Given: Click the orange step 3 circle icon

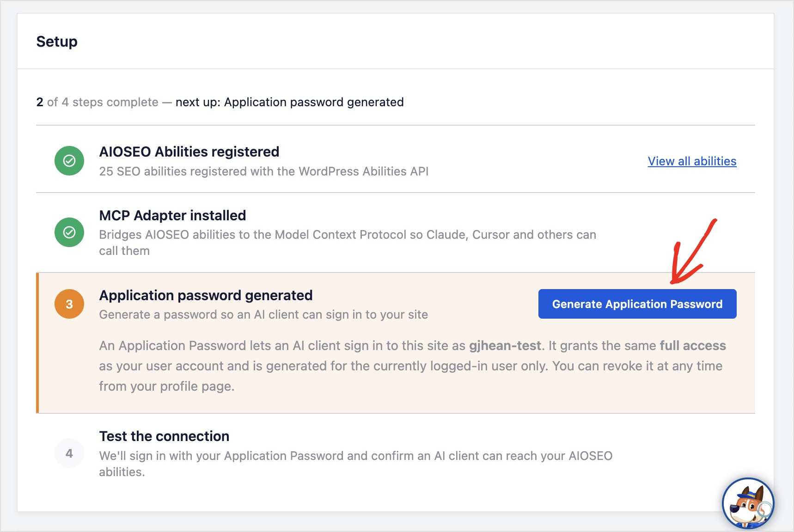Looking at the screenshot, I should [x=69, y=304].
